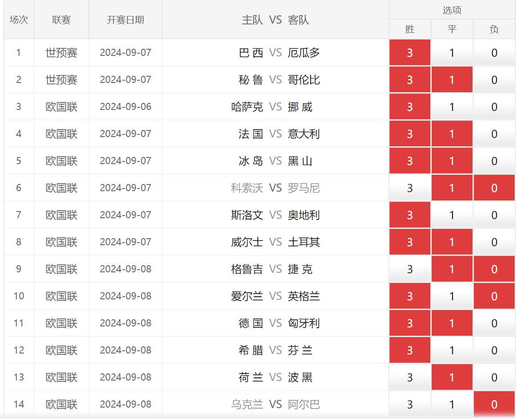Click date 2024-09-06 in 哈萨克 row
The width and height of the screenshot is (516, 420).
(x=126, y=106)
